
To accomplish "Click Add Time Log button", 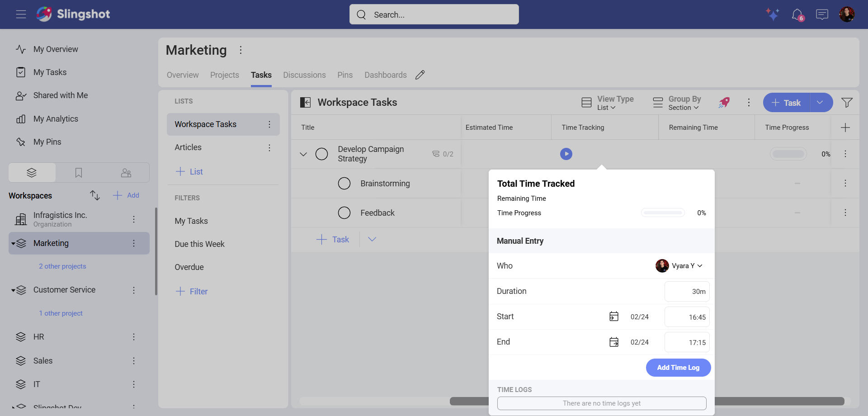I will tap(678, 368).
